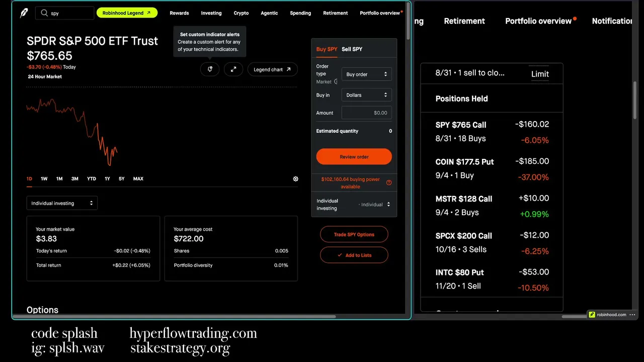
Task: Go to the Investing page
Action: point(211,13)
